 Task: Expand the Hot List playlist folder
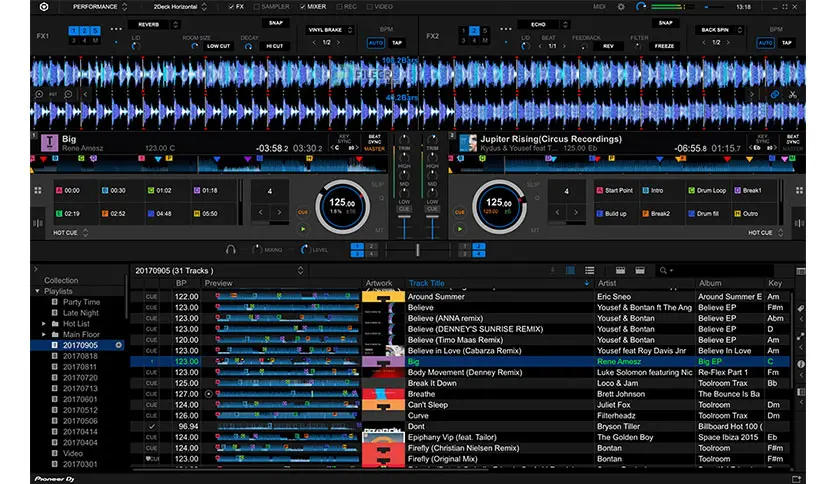tap(43, 324)
